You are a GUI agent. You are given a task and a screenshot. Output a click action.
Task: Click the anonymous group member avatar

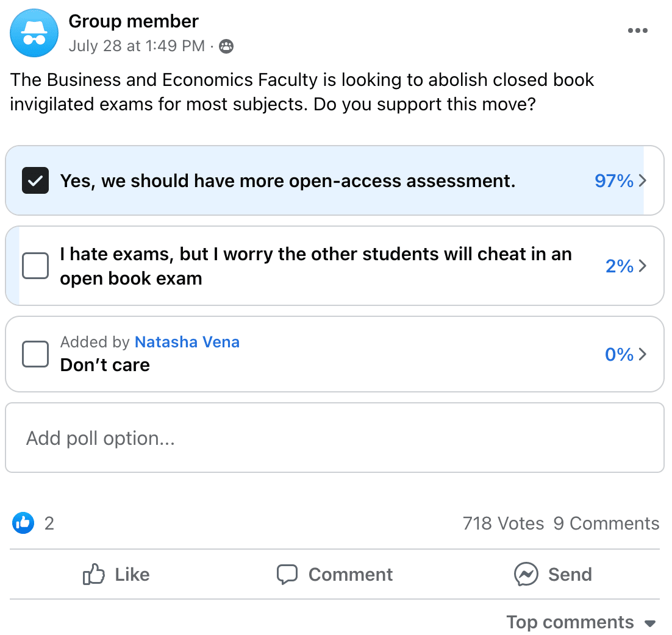34,34
